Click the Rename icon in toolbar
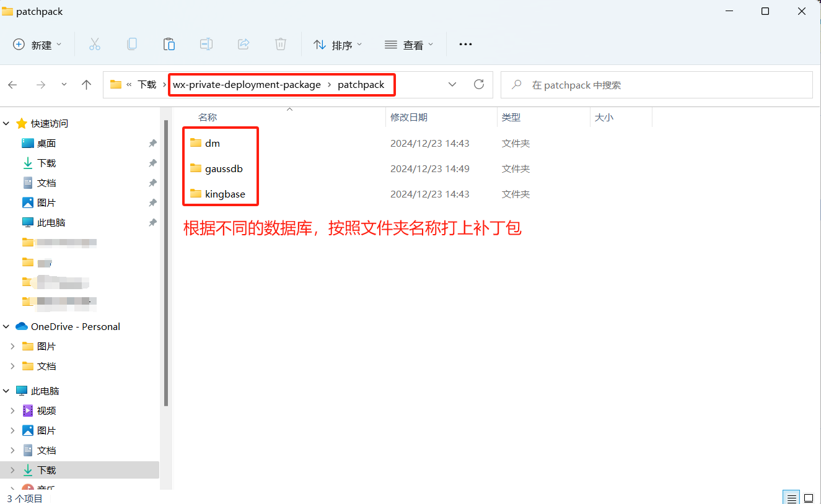 [x=206, y=45]
